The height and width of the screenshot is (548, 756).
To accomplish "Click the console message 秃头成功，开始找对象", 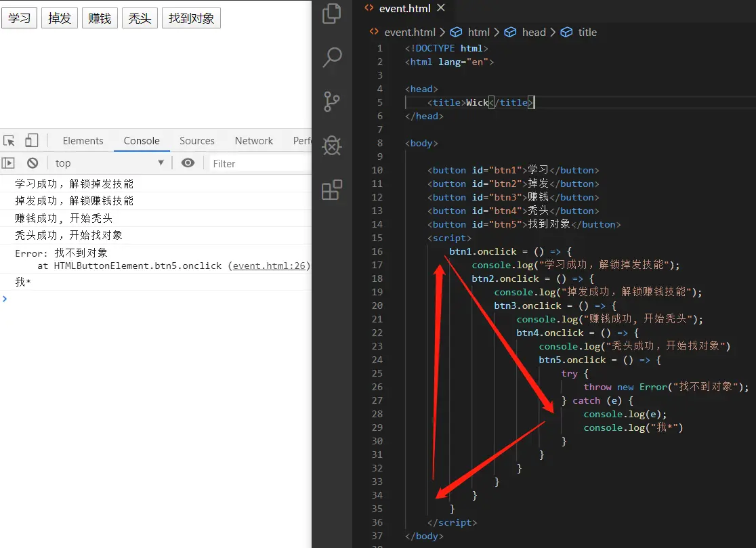I will tap(68, 235).
